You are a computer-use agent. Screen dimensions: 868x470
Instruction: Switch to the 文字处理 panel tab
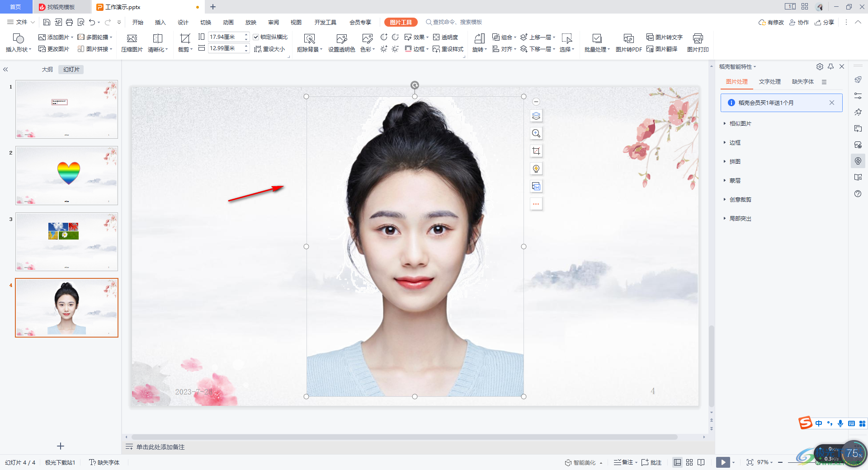770,81
